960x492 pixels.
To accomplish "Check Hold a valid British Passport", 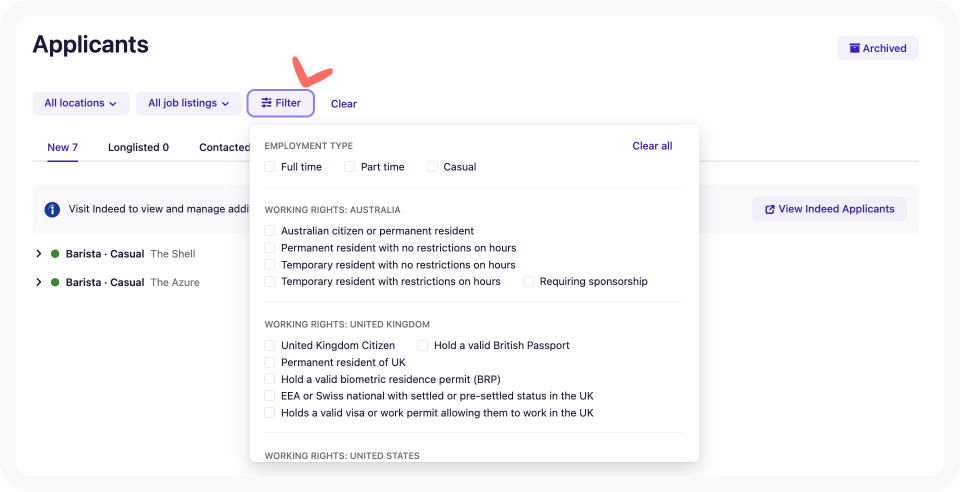I will 422,345.
